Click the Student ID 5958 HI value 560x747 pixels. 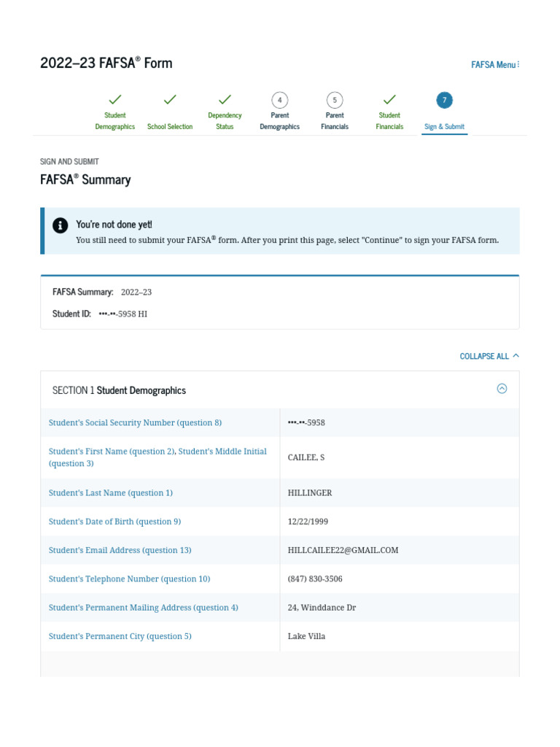[x=122, y=314]
